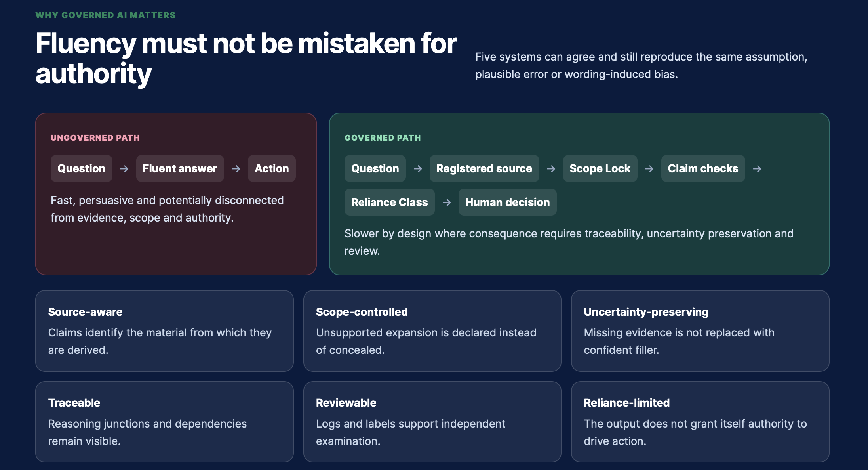Click the Reviewable card heading
This screenshot has height=470, width=868.
(x=346, y=403)
